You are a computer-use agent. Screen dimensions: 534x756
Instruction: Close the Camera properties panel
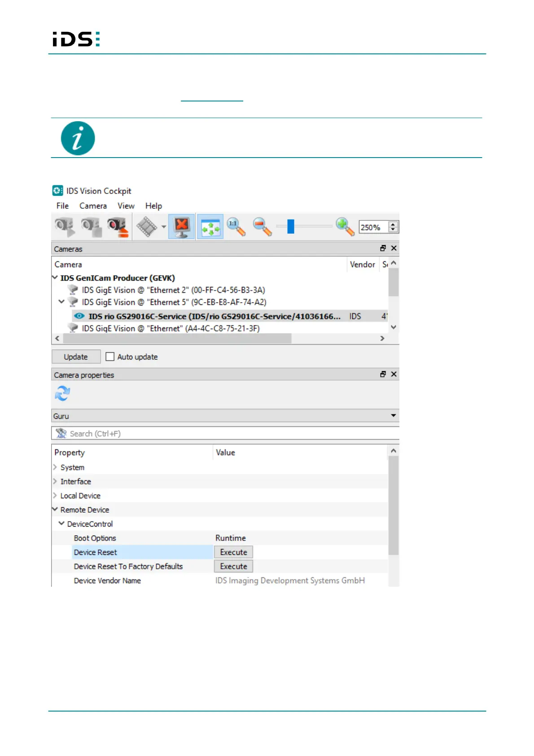pyautogui.click(x=394, y=374)
